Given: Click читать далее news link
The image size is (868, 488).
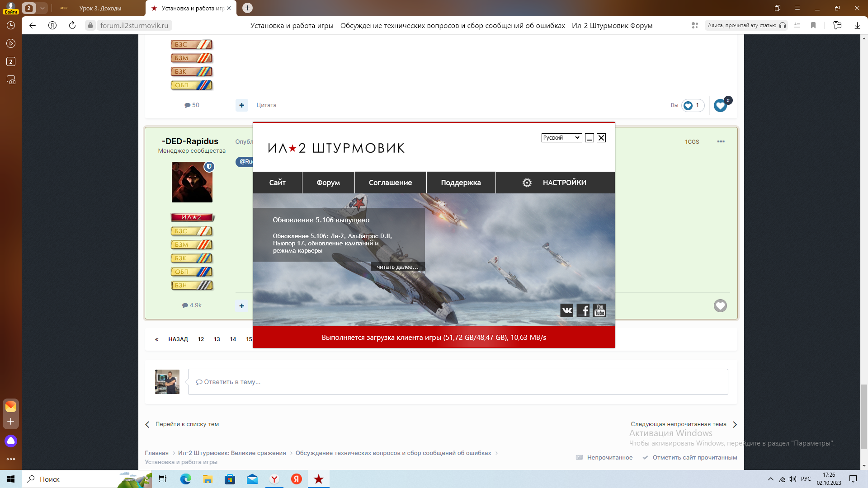Looking at the screenshot, I should point(397,267).
